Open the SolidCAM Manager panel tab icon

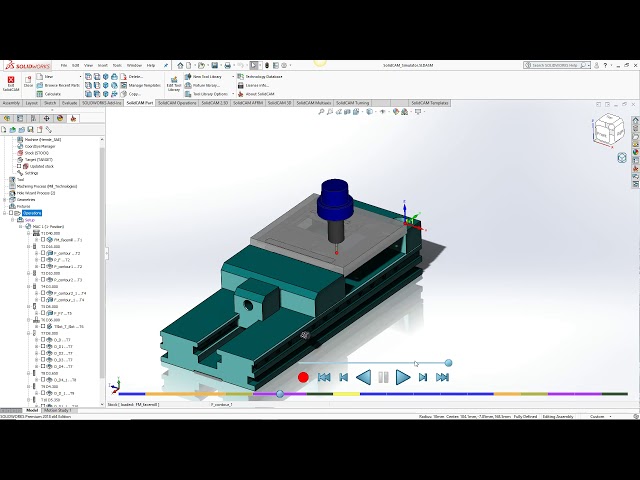click(x=73, y=118)
